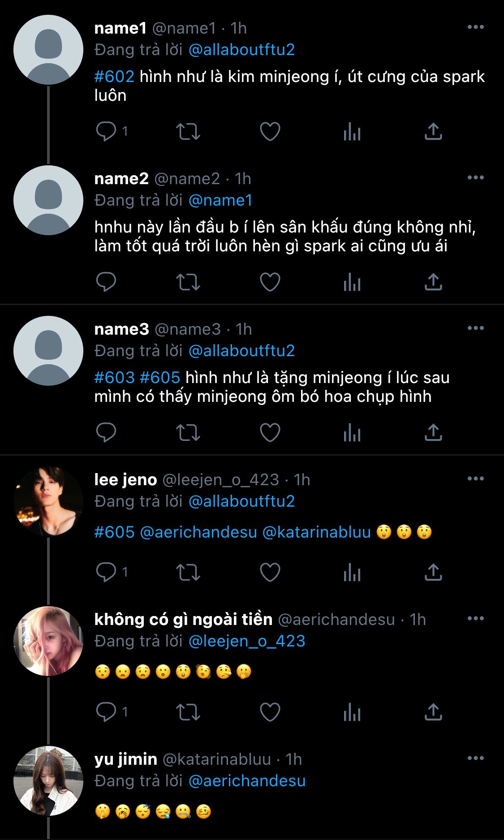The width and height of the screenshot is (504, 840).
Task: Like lee jeno's #605 tweet
Action: 270,573
